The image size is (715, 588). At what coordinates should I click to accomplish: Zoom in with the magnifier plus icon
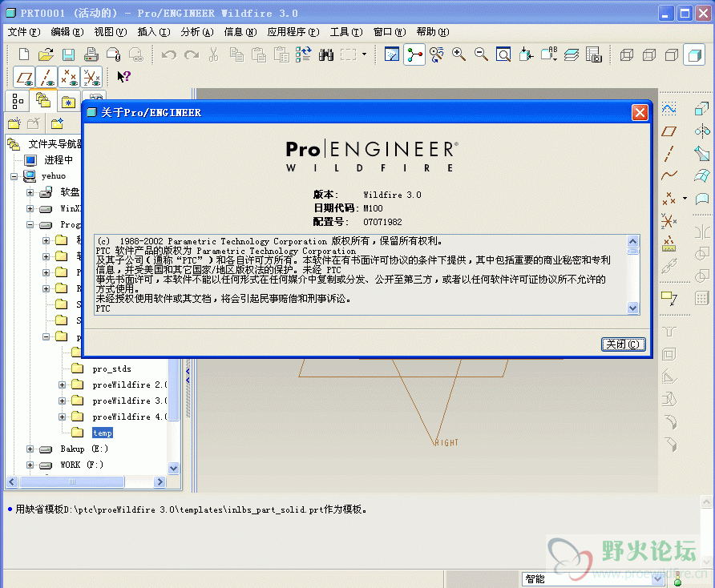pyautogui.click(x=458, y=54)
